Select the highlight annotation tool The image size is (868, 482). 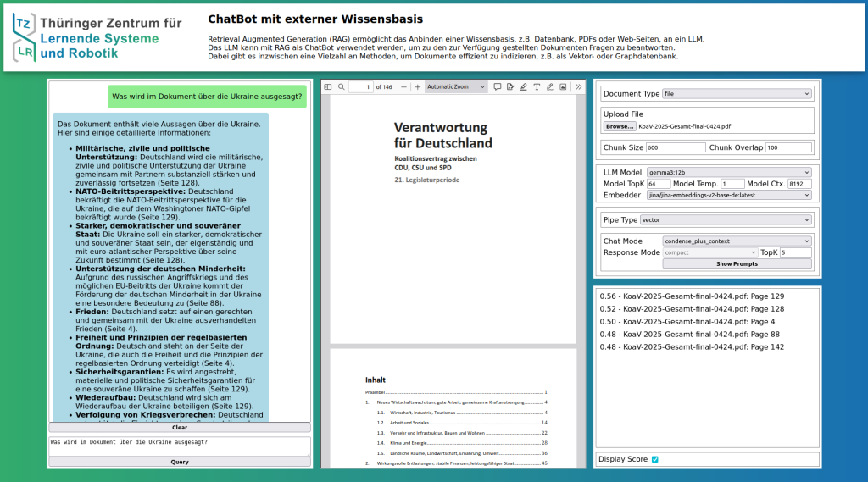[523, 86]
